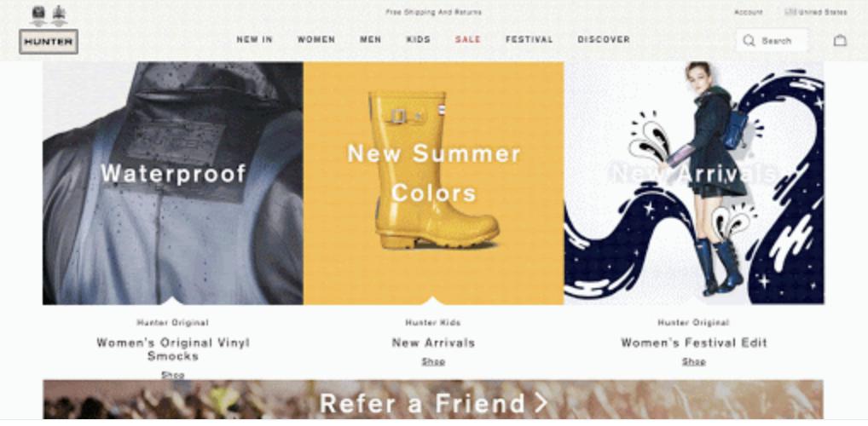Click Shop under Kids New Arrivals
868x426 pixels.
(433, 361)
